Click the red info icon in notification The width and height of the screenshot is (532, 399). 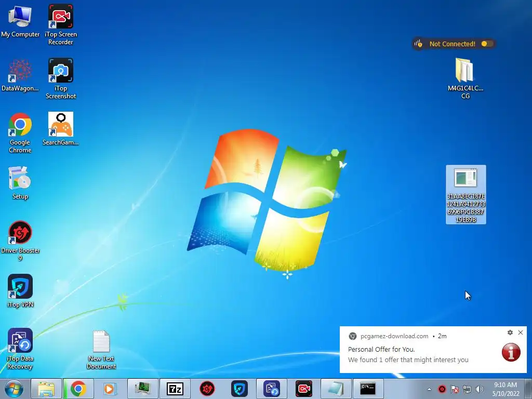click(511, 352)
